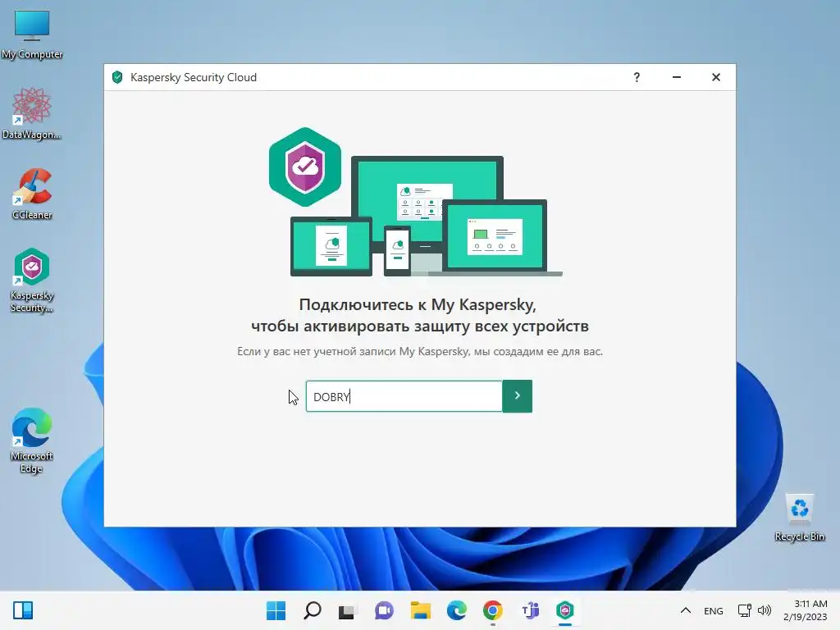Open the Chat app in the taskbar
The image size is (840, 630).
(384, 610)
